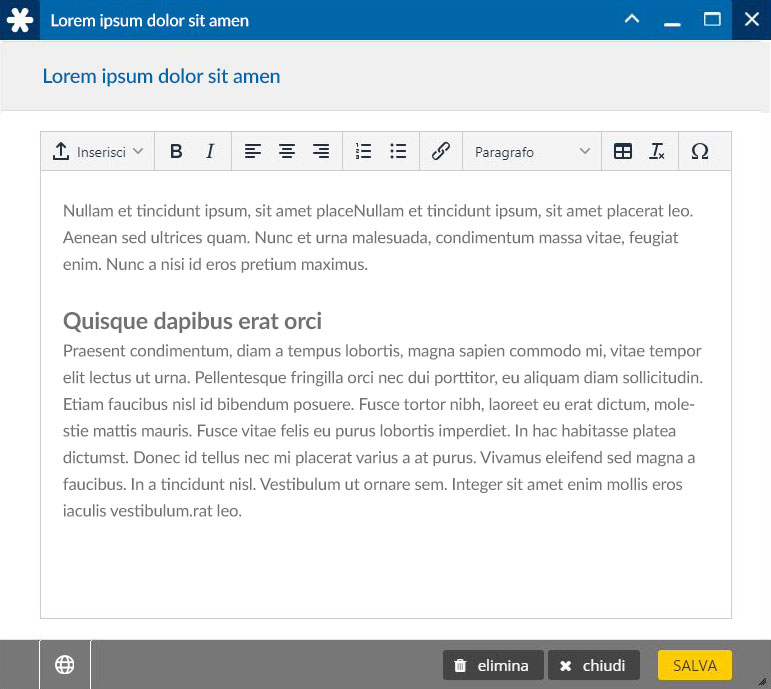Open special characters with Omega icon

(700, 151)
